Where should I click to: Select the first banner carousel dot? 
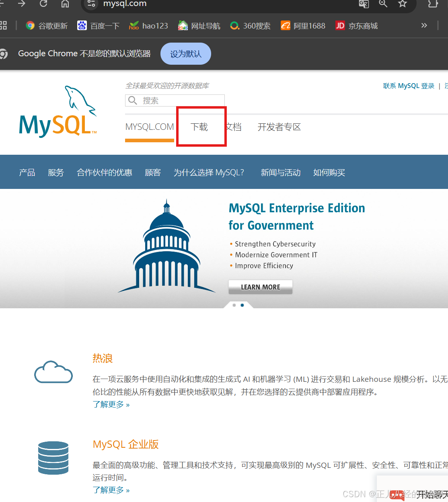pos(234,305)
